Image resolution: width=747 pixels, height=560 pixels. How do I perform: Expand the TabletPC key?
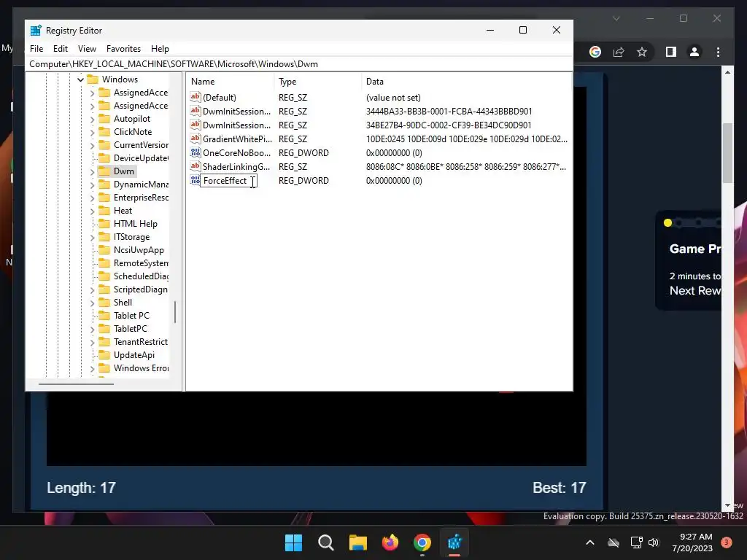[x=93, y=329]
